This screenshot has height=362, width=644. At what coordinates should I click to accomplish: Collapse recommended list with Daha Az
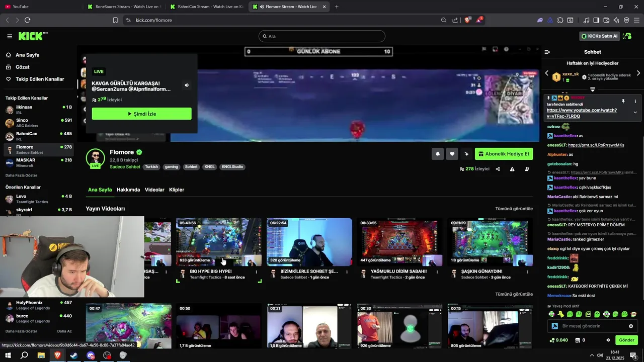[64, 331]
